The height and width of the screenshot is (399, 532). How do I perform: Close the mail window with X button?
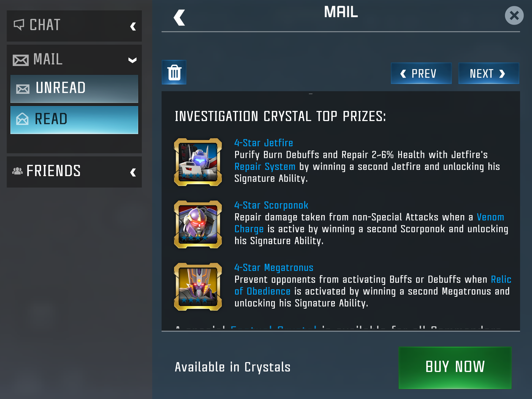[514, 16]
